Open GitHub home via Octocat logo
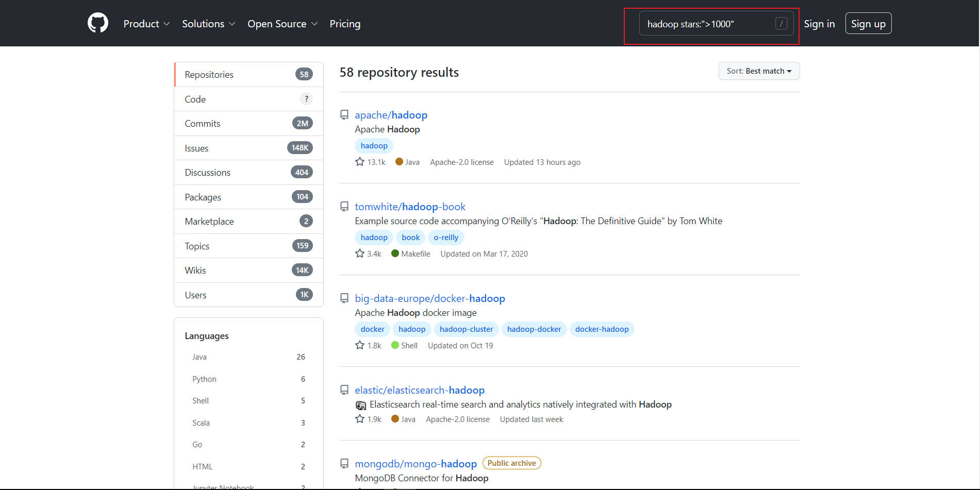Viewport: 980px width, 490px height. (x=98, y=23)
